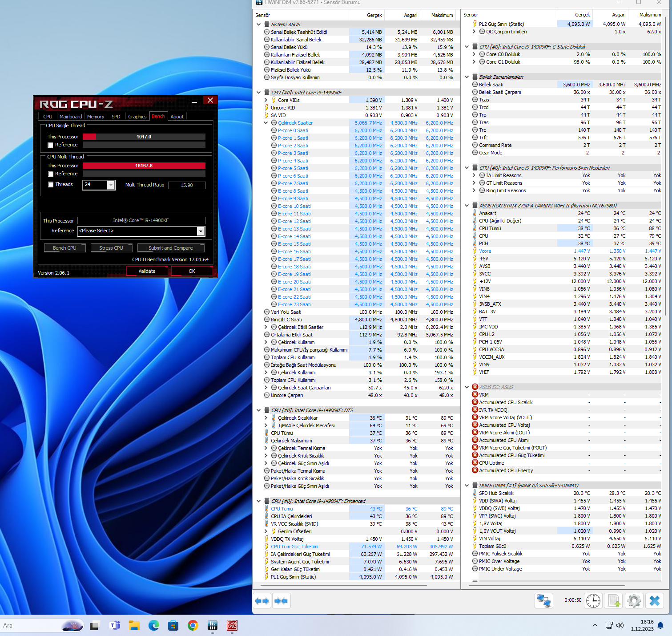Expand Çekirdek Sıcaklıklar row
Viewport: 672px width, 636px height.
tap(266, 418)
